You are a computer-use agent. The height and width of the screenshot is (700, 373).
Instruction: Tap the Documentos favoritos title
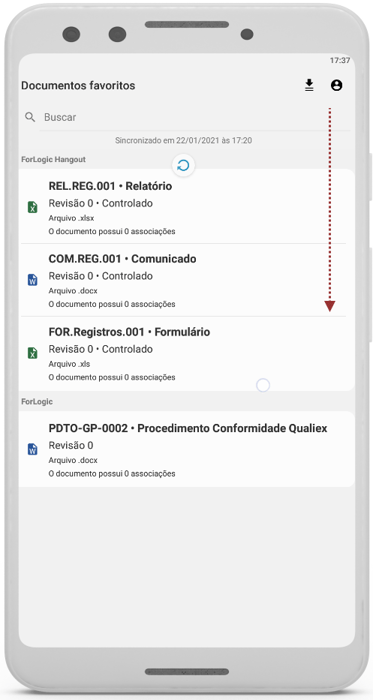click(x=78, y=85)
